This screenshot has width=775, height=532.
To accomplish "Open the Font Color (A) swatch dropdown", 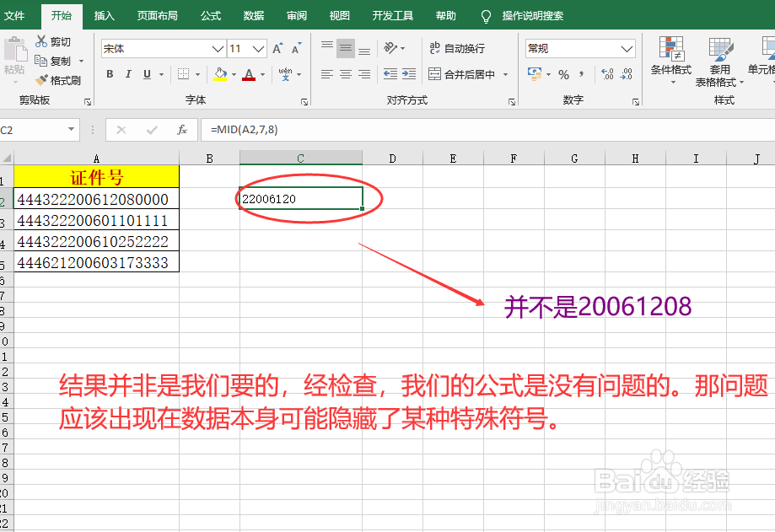I will tap(261, 75).
